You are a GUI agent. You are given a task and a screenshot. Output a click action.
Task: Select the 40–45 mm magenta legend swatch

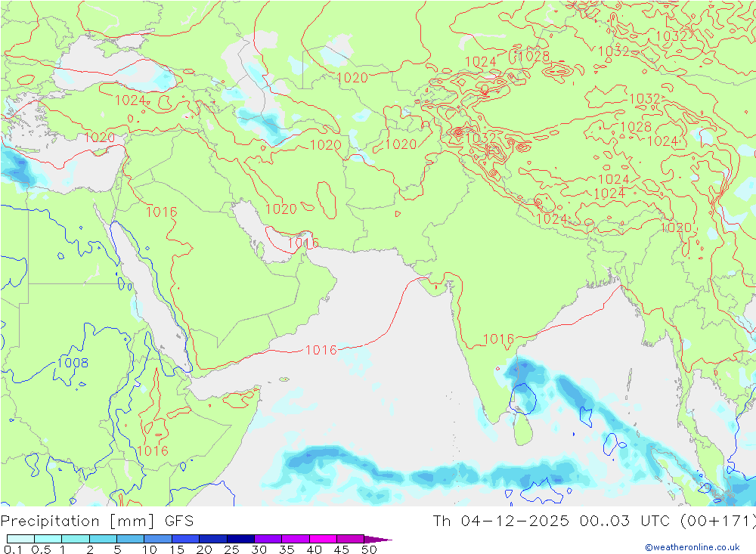[x=323, y=539]
